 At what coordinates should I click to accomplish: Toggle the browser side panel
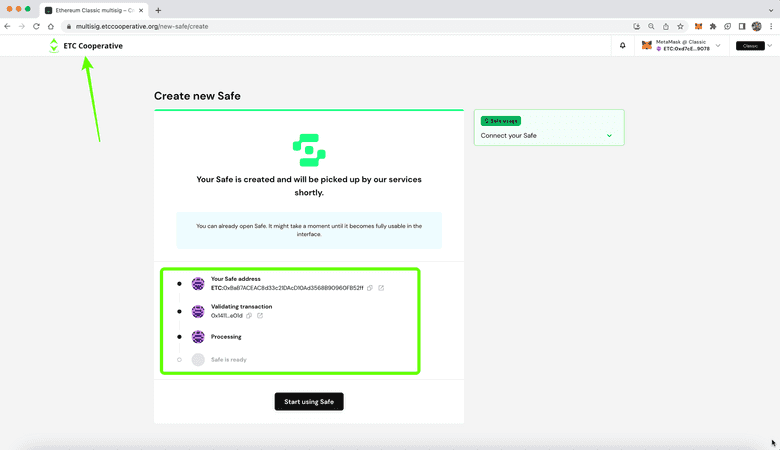pyautogui.click(x=741, y=26)
